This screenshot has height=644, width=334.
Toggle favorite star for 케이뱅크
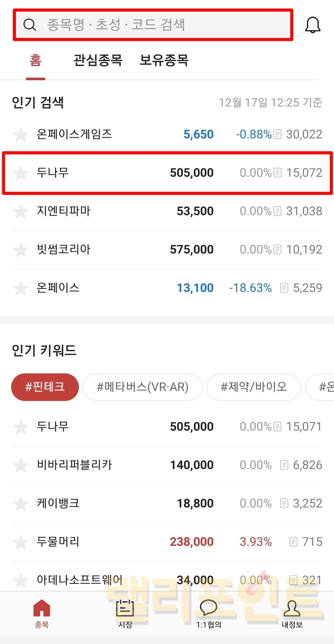pyautogui.click(x=21, y=504)
